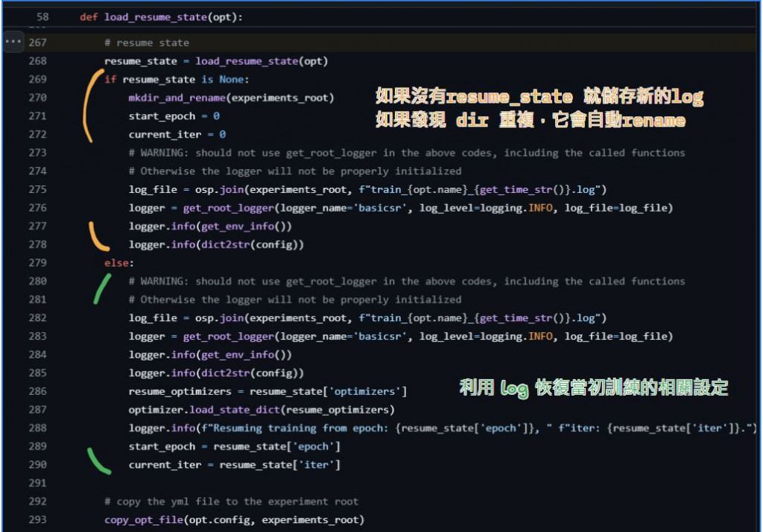Select line number 293
The height and width of the screenshot is (532, 763).
(37, 520)
